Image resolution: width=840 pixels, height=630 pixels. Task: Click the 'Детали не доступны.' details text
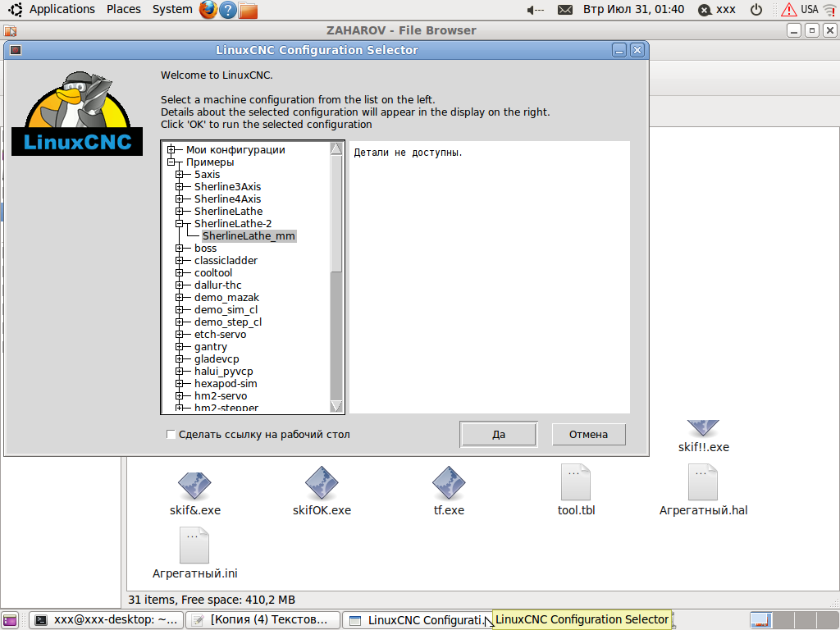pos(408,153)
